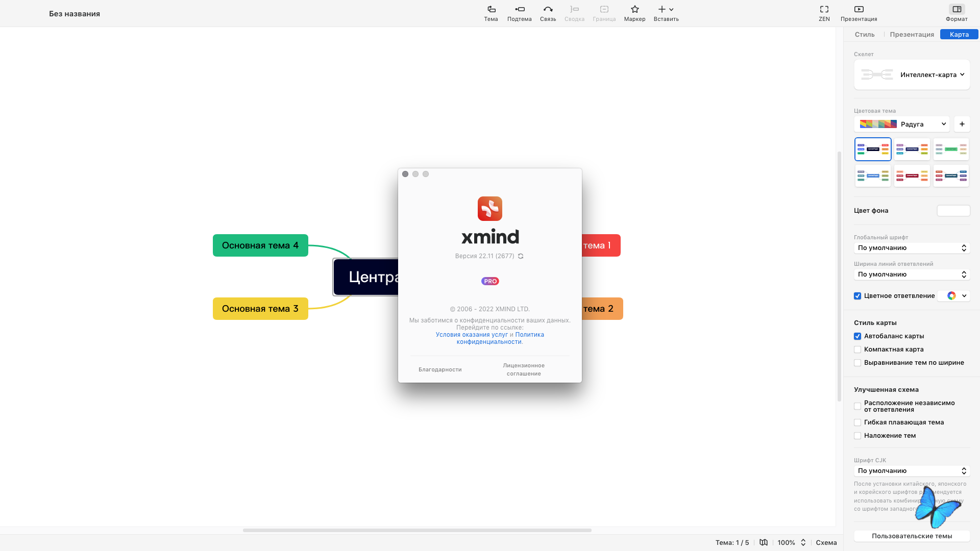Screen dimensions: 980x551
Task: Open the map overview icon in status bar
Action: point(763,542)
